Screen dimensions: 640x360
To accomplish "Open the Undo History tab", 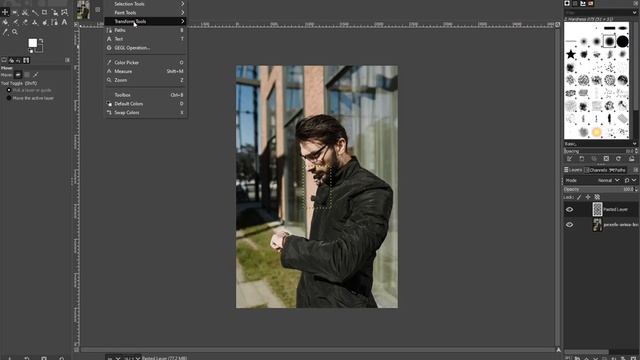I will [x=19, y=60].
